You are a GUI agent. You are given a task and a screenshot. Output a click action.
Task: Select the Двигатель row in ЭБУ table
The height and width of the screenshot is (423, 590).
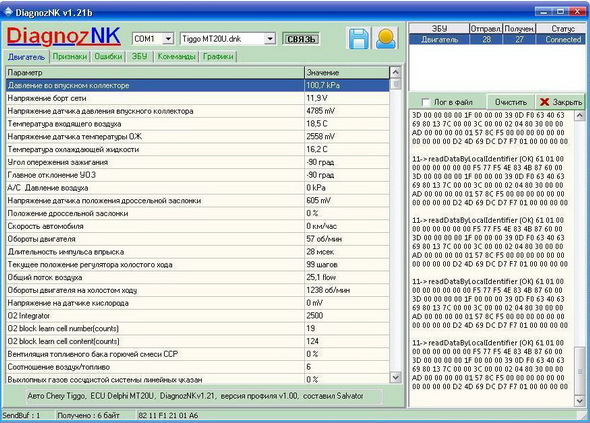tap(497, 40)
